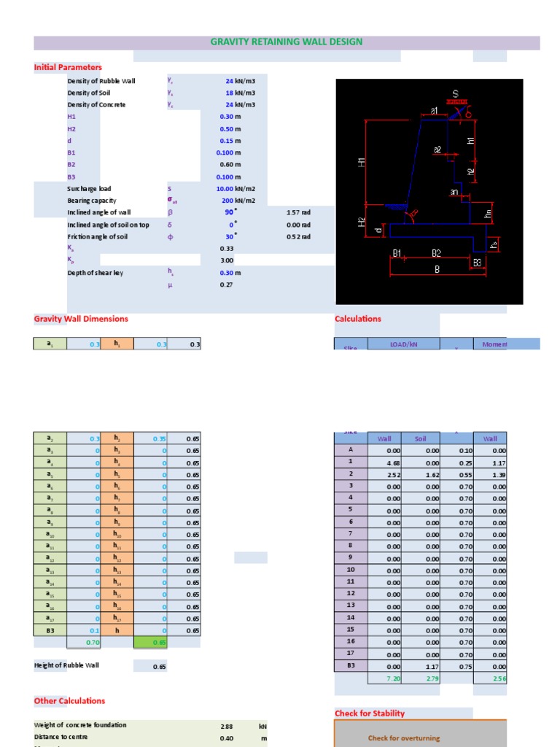Click the d value 0.15 m

coord(230,141)
